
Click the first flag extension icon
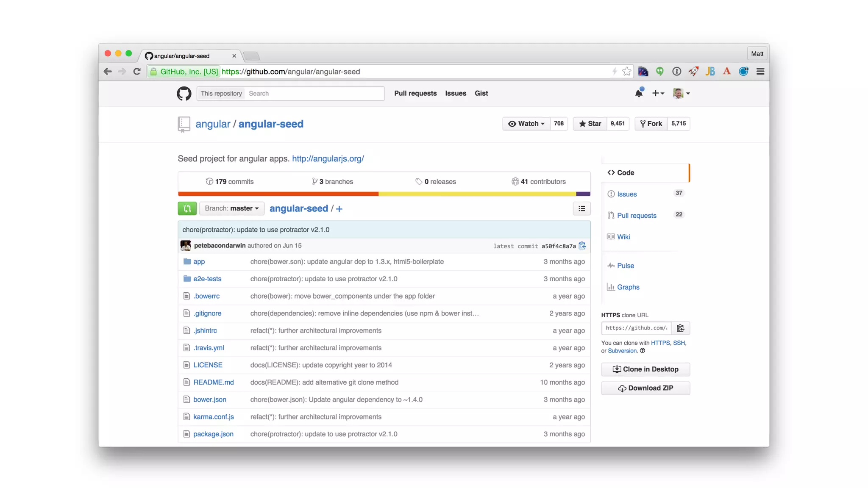tap(643, 71)
